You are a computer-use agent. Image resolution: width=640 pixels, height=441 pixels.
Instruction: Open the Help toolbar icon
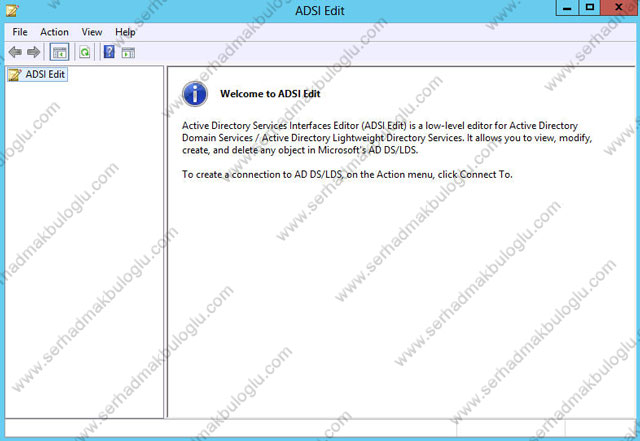click(109, 52)
